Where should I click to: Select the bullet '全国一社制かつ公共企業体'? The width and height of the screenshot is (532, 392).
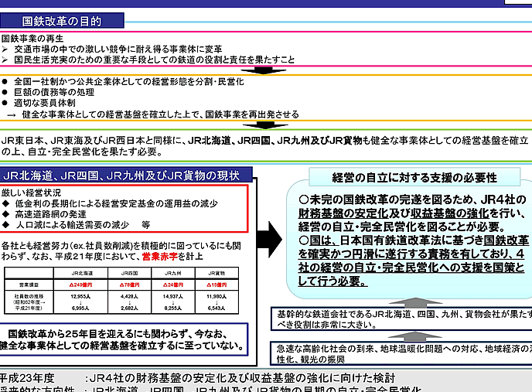128,81
